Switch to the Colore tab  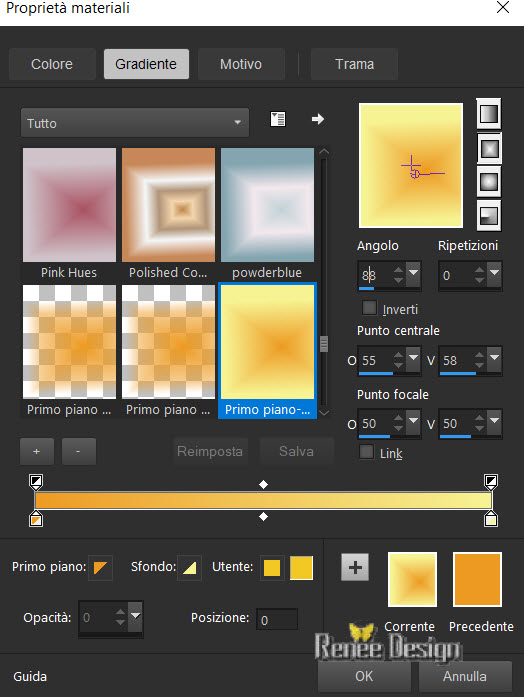click(x=52, y=64)
